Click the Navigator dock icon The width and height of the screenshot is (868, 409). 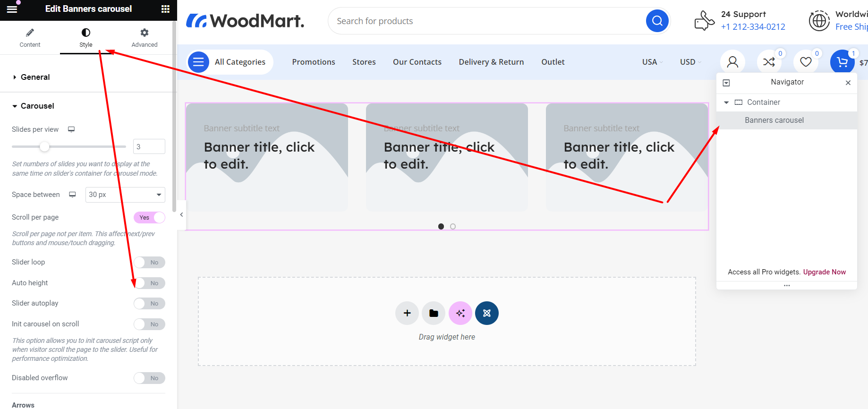(x=726, y=83)
